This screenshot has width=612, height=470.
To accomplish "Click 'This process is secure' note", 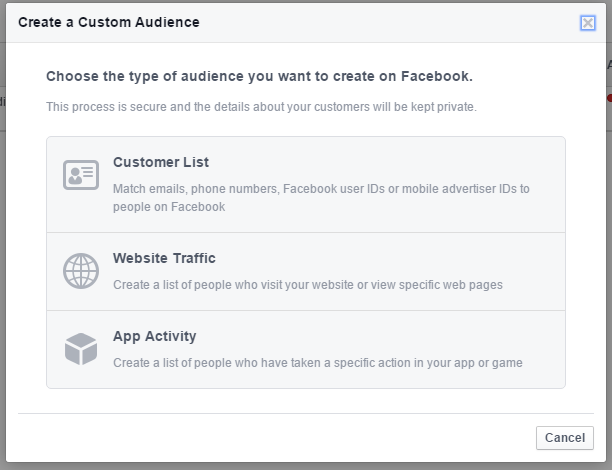I will pyautogui.click(x=261, y=107).
